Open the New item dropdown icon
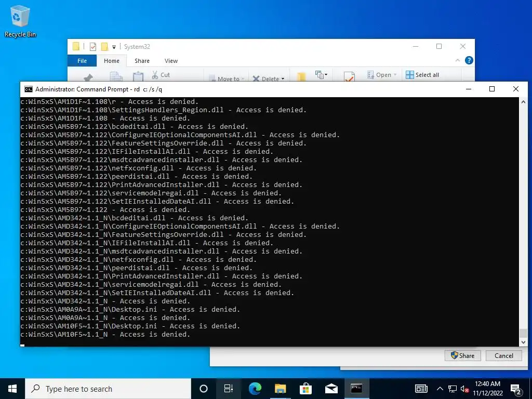The height and width of the screenshot is (399, 532). point(321,75)
